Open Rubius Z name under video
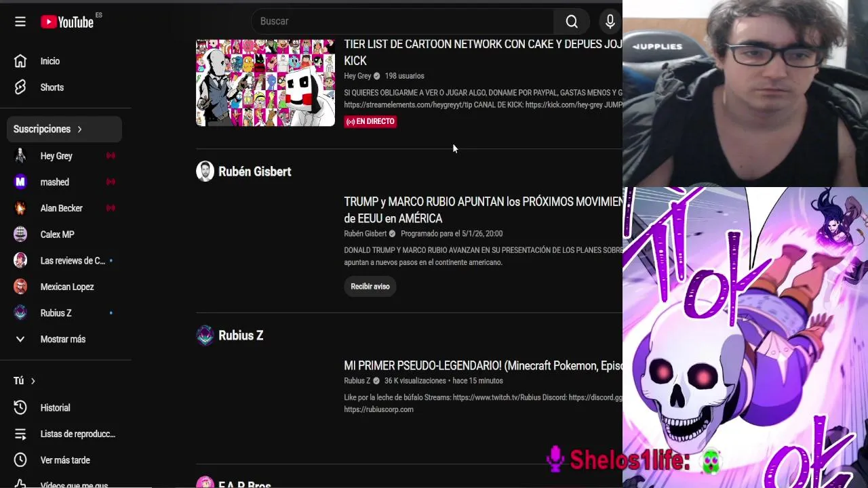This screenshot has width=868, height=488. pyautogui.click(x=357, y=381)
